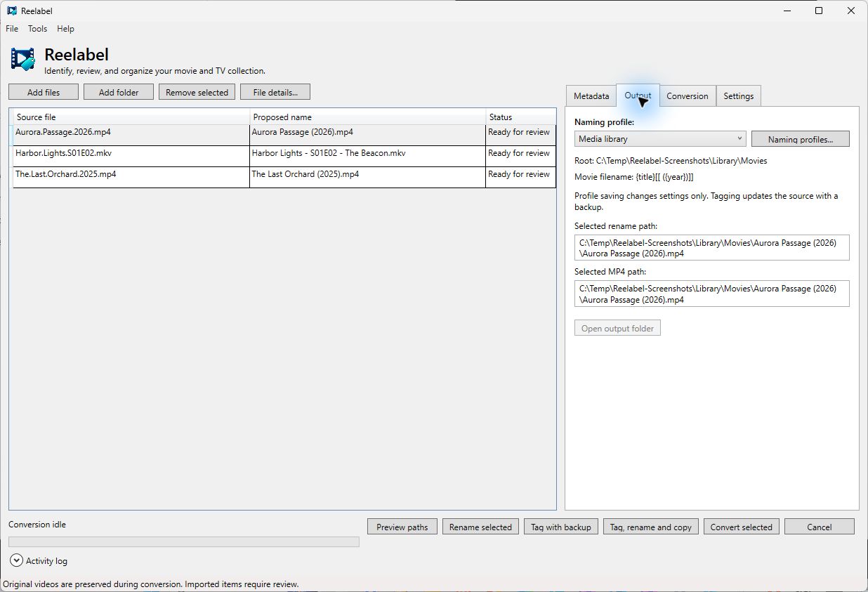Click Rename selected button
This screenshot has height=592, width=868.
[x=480, y=527]
